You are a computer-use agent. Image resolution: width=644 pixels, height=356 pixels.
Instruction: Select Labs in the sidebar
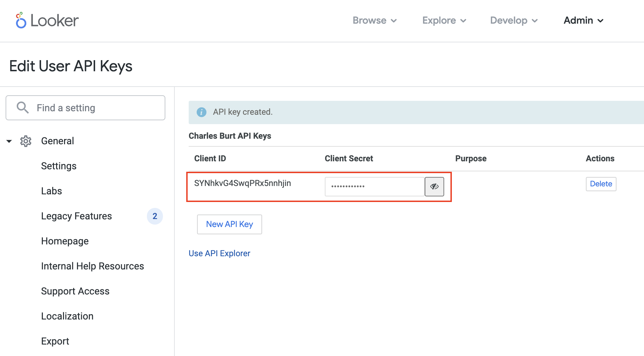tap(52, 191)
